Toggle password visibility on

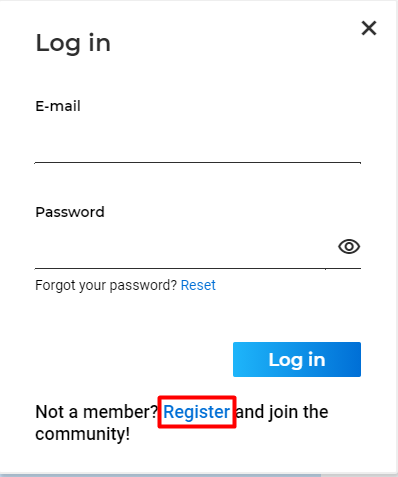point(349,247)
